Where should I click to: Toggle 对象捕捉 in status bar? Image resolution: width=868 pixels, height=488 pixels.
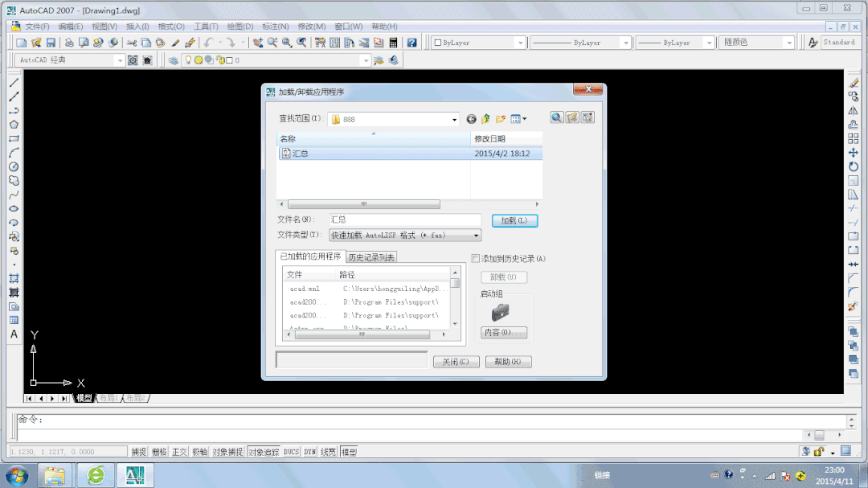[x=228, y=452]
